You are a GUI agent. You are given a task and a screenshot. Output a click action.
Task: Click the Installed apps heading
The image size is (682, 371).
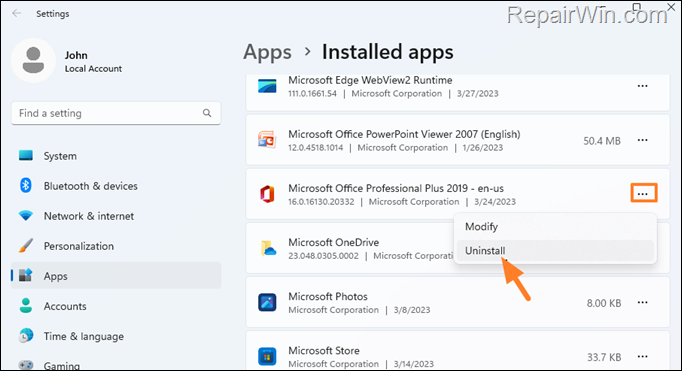(x=388, y=52)
